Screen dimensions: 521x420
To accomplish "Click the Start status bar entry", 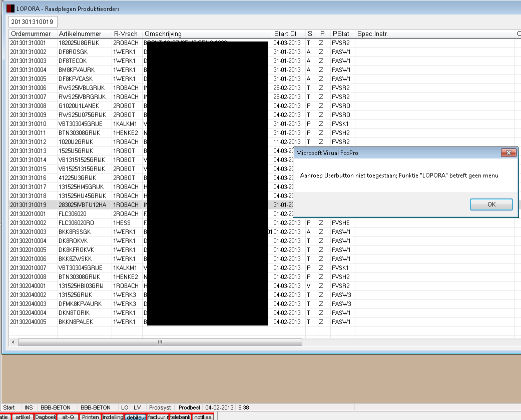I will coord(9,407).
